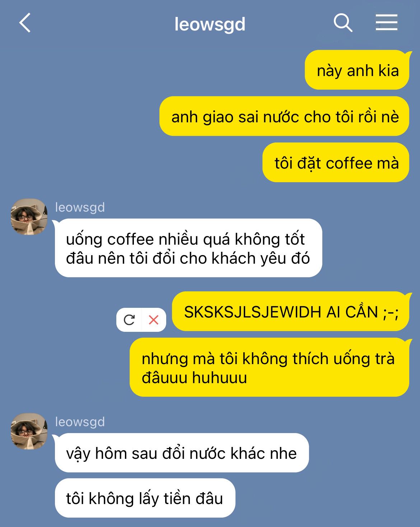Screen dimensions: 420x527
Task: Tap lower leowsgd sender name label
Action: click(x=80, y=422)
